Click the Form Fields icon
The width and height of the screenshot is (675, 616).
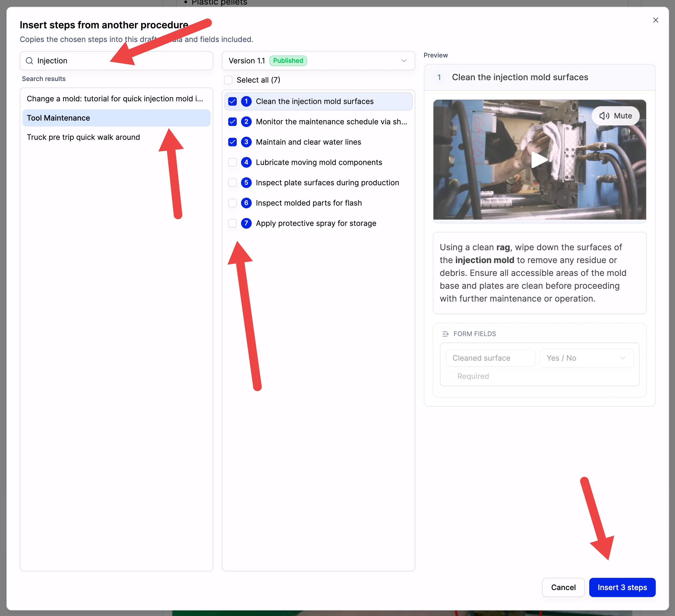click(445, 334)
